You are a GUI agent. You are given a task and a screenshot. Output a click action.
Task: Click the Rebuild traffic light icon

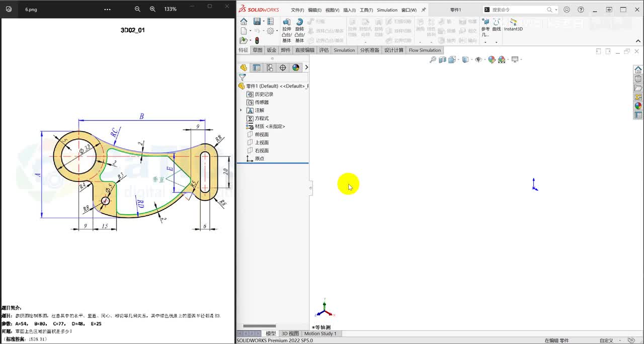pyautogui.click(x=257, y=40)
